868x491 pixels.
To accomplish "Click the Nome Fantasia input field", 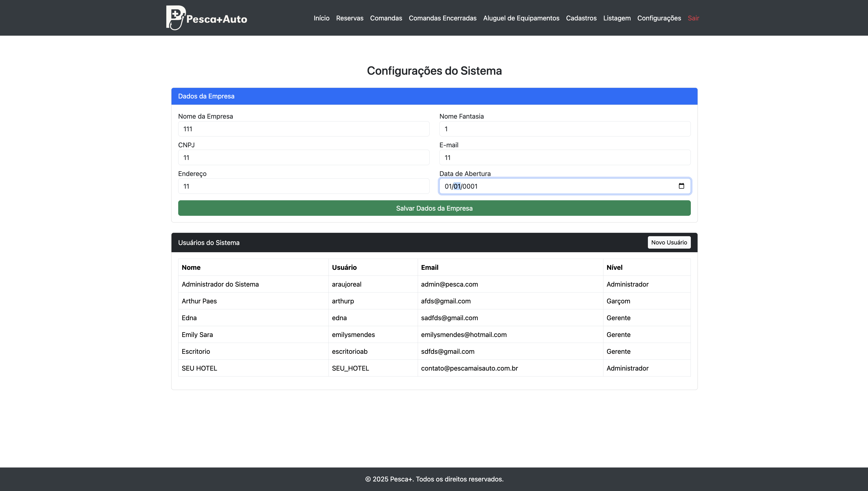I will (565, 129).
